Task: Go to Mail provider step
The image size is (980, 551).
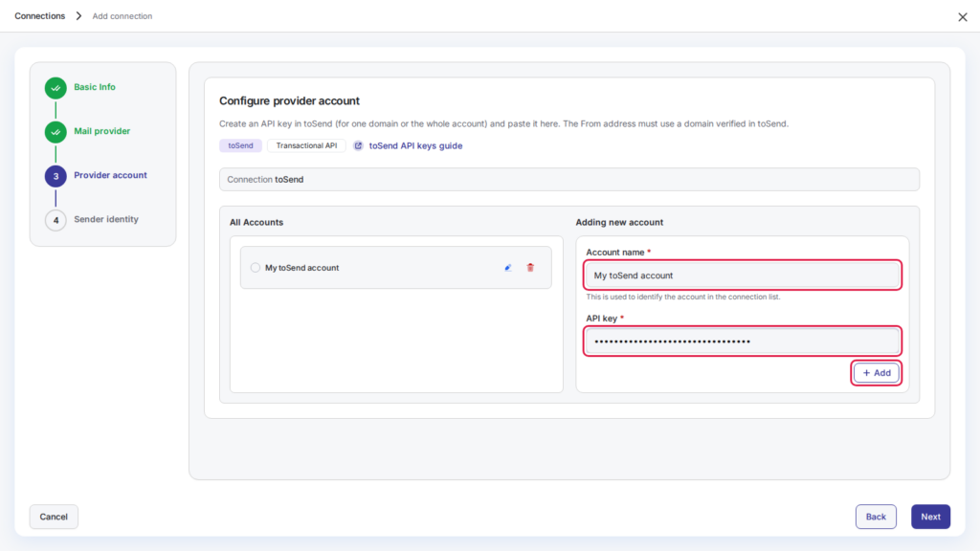Action: pos(101,131)
